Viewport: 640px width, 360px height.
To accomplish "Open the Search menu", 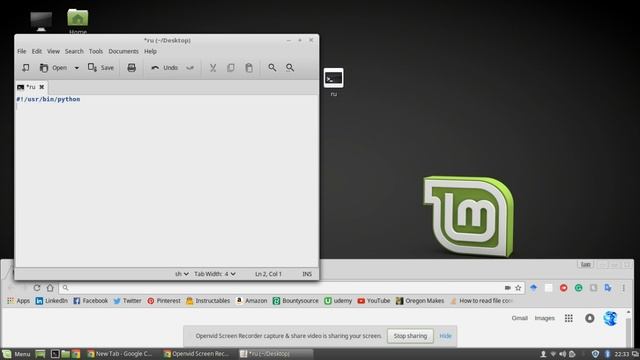I will pos(74,51).
